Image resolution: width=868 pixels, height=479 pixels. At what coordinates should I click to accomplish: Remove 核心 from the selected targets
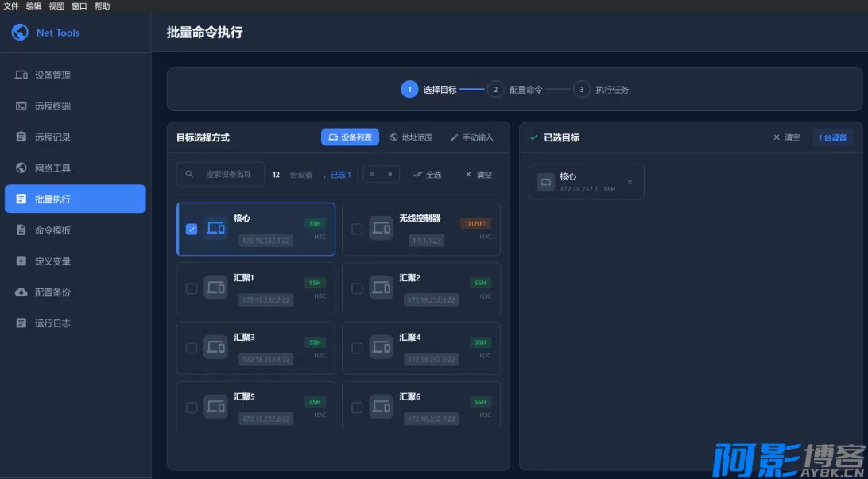[x=630, y=182]
